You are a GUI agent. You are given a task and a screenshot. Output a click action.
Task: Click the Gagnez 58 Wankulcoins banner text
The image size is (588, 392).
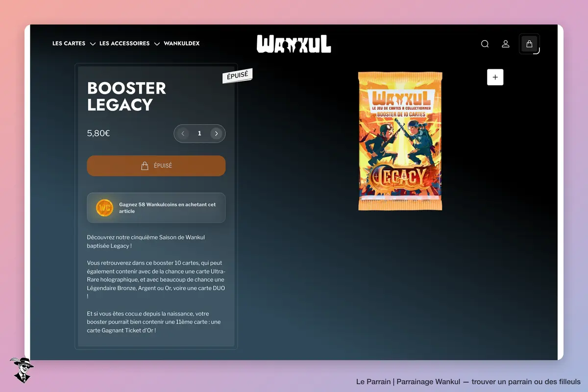[x=168, y=208]
